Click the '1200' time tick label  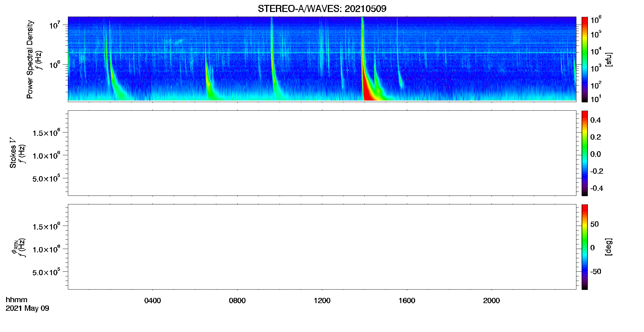click(322, 301)
